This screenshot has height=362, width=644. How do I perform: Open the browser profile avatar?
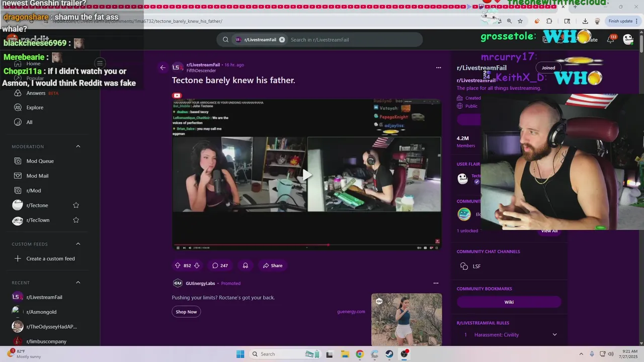pos(597,21)
